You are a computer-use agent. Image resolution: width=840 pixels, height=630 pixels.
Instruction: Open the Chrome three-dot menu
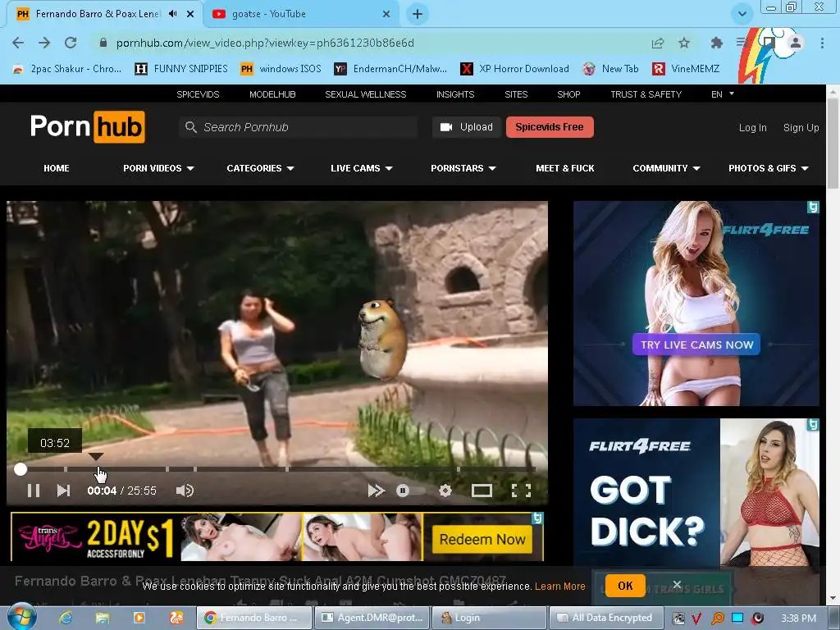tap(822, 43)
